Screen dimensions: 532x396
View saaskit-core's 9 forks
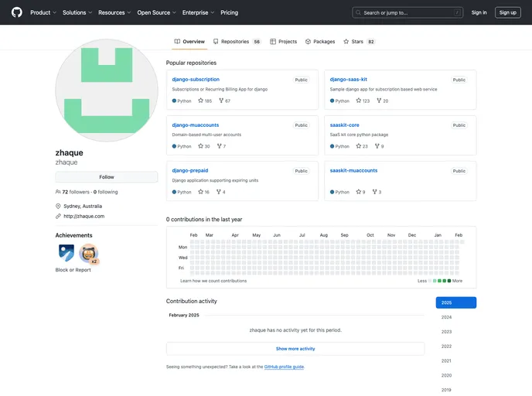[380, 146]
